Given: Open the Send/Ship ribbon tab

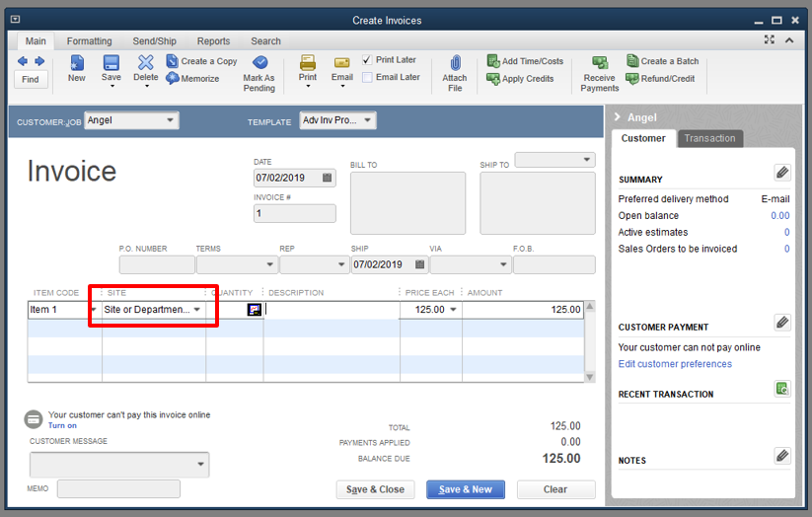Looking at the screenshot, I should pos(154,40).
